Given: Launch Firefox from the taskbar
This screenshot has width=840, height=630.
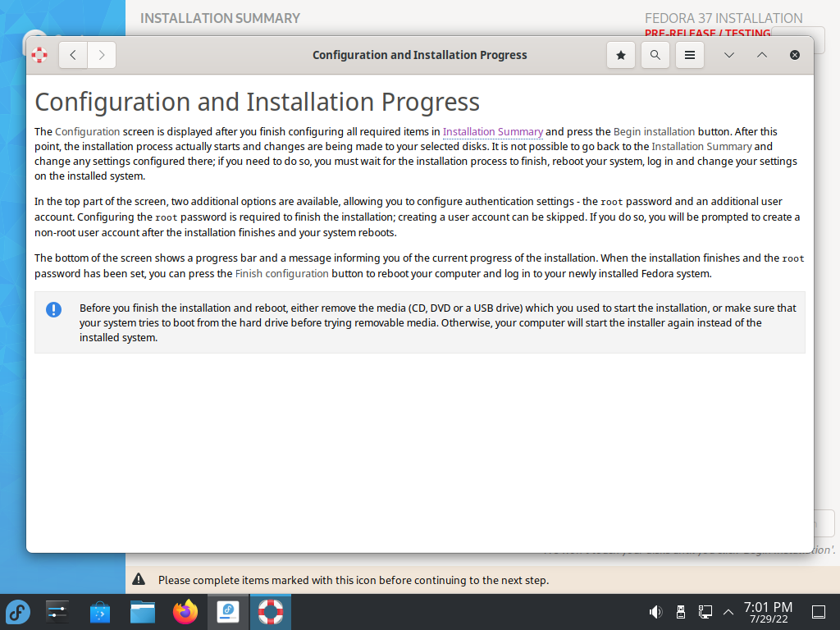Looking at the screenshot, I should click(185, 612).
